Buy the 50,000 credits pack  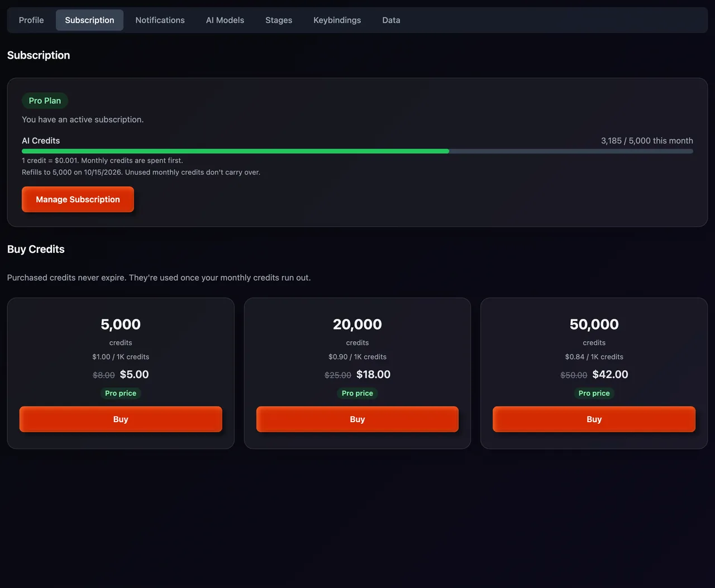click(594, 419)
